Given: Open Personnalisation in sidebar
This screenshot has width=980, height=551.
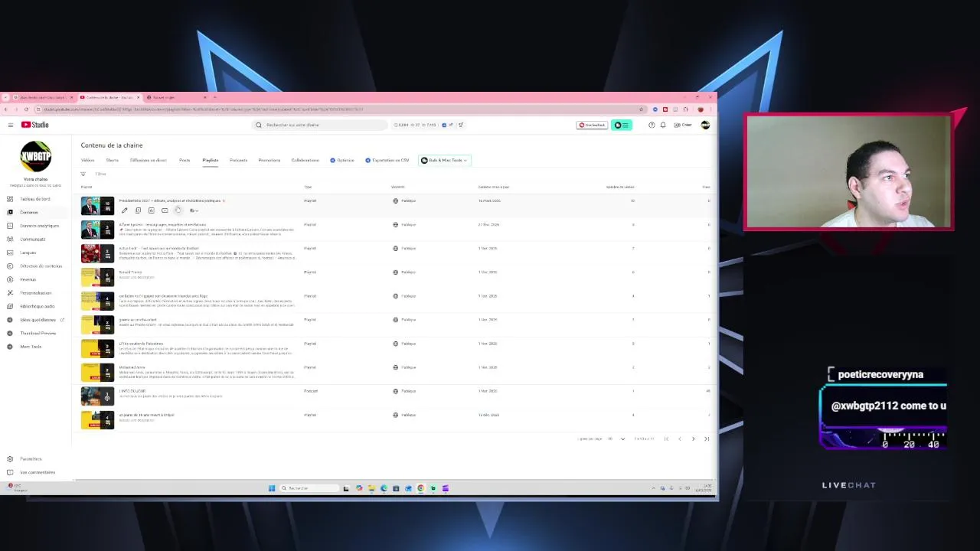Looking at the screenshot, I should click(x=35, y=292).
